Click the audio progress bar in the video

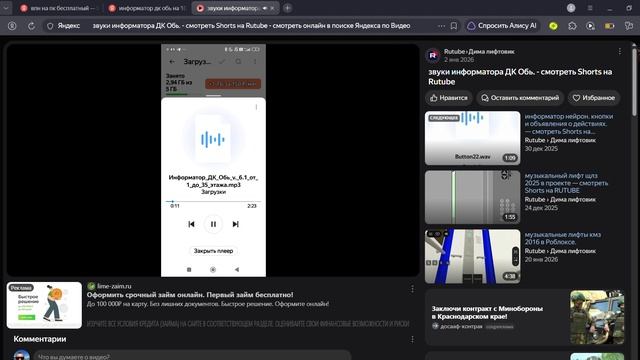tap(213, 201)
